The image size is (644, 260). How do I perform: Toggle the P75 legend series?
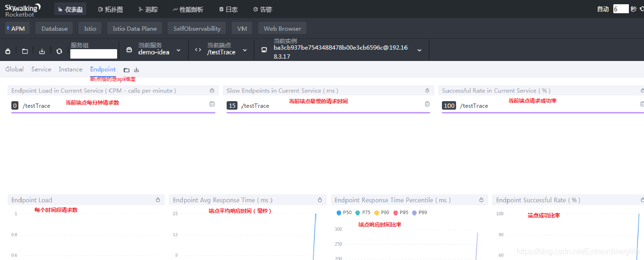click(363, 213)
